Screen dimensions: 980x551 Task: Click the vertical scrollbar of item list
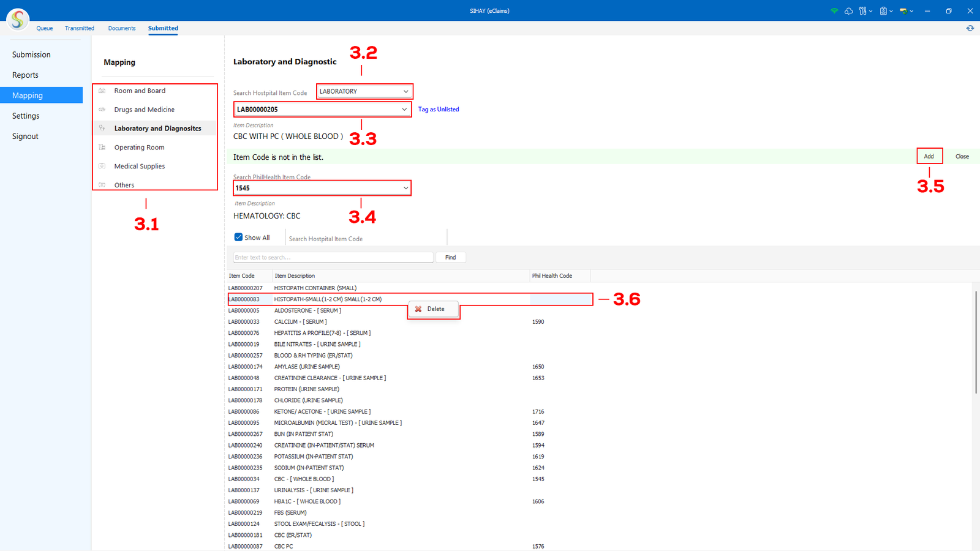[x=975, y=343]
